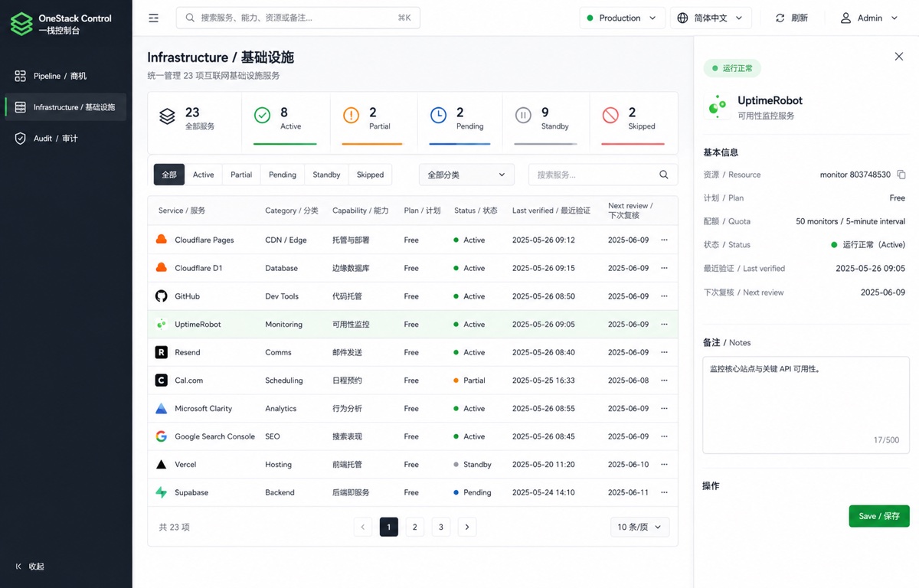Click into the 备注 Notes text area
The image size is (919, 588).
pos(806,405)
